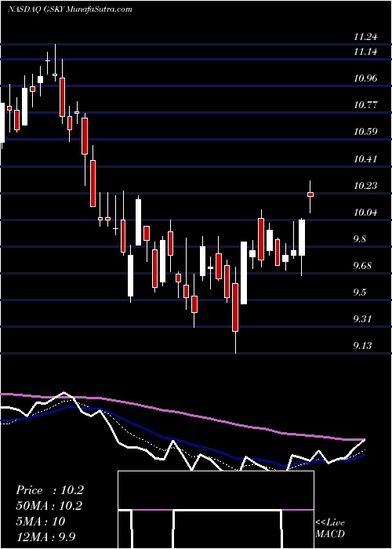The width and height of the screenshot is (392, 549).
Task: Click the 12MA : 9.9 readout
Action: [x=45, y=536]
